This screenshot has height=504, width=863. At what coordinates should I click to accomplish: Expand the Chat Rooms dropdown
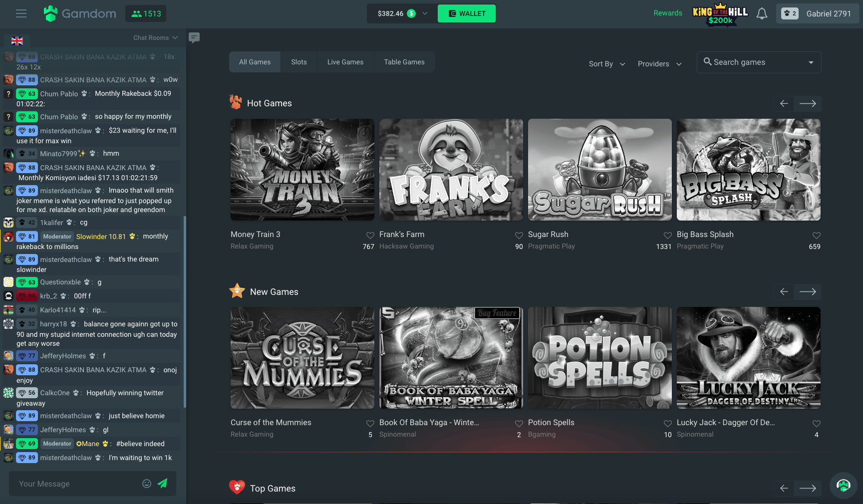155,38
